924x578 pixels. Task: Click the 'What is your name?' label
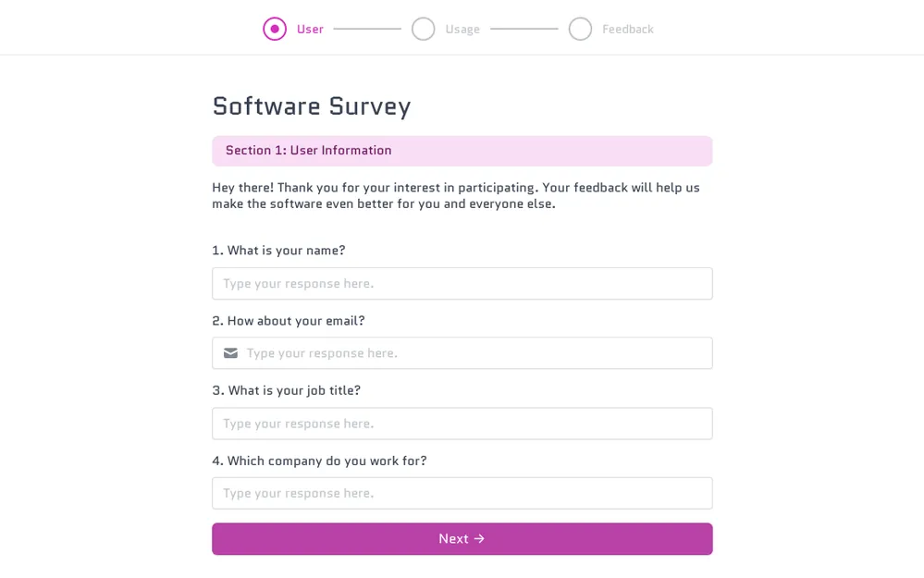[x=278, y=251]
